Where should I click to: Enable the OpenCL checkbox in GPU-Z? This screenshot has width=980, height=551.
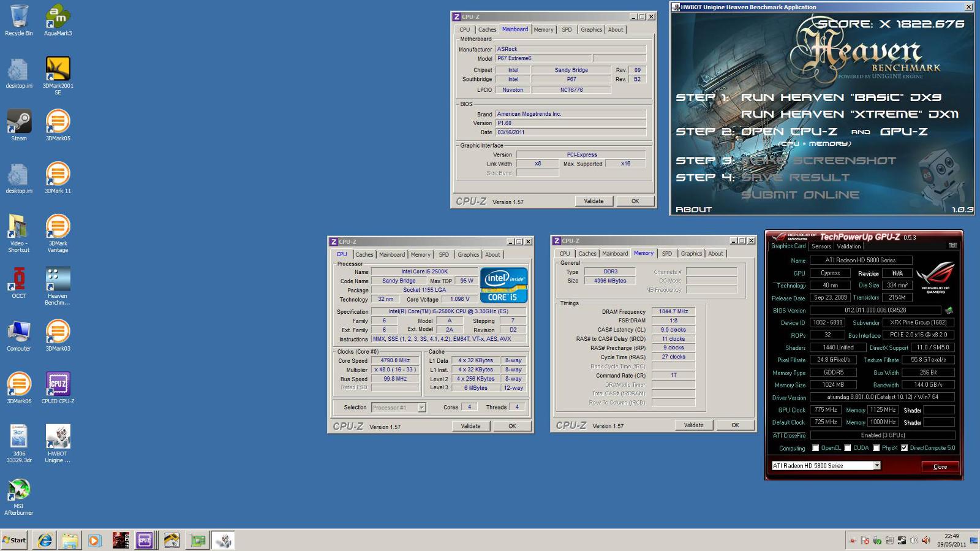point(815,448)
